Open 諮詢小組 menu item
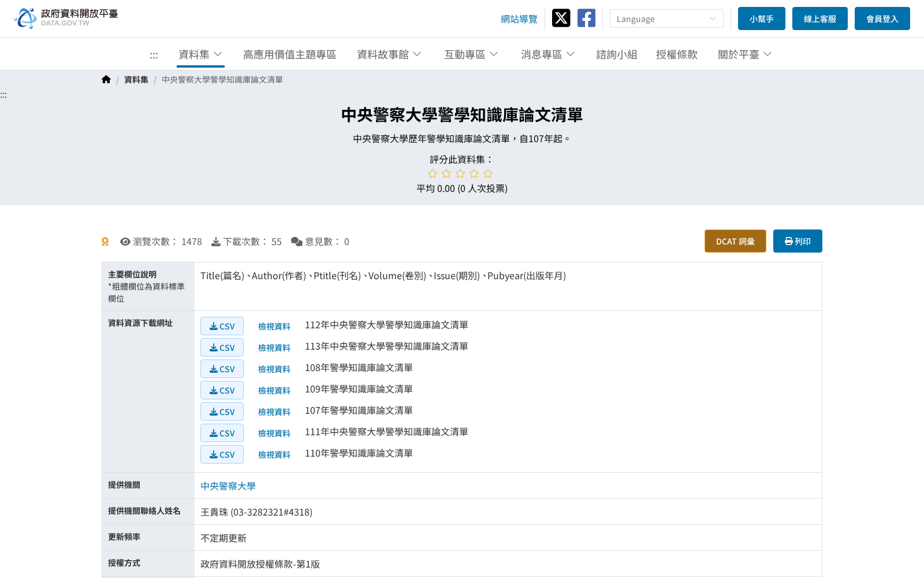Screen dimensions: 924x578 [617, 54]
